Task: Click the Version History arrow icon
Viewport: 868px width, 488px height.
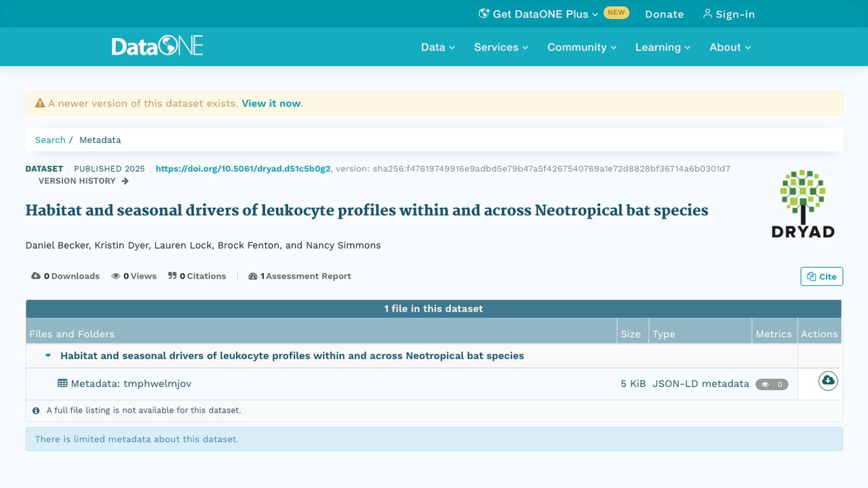Action: tap(125, 181)
